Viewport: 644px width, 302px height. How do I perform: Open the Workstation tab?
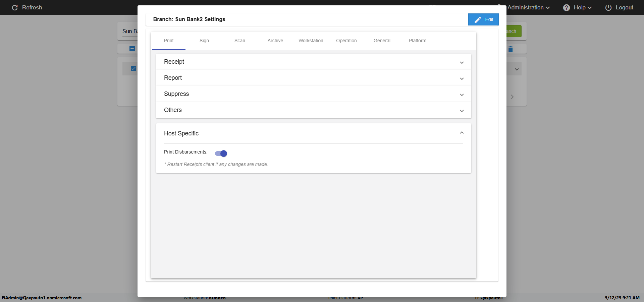(311, 41)
